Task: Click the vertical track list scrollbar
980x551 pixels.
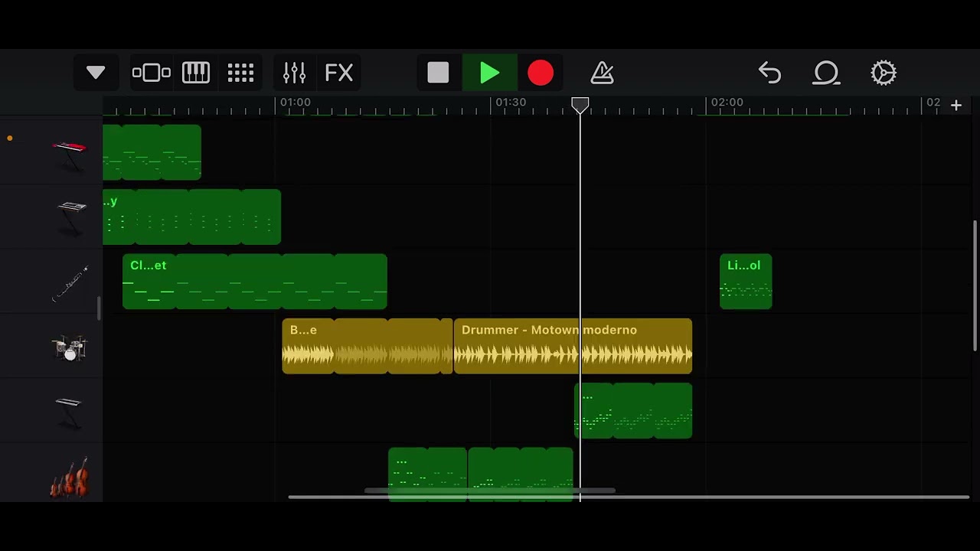Action: pos(975,285)
